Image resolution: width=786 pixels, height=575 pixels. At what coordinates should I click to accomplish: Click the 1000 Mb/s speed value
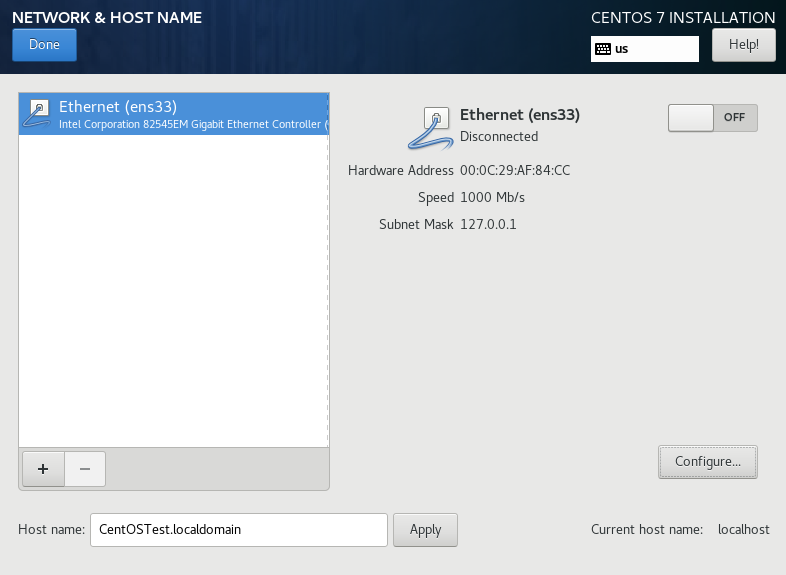(492, 198)
